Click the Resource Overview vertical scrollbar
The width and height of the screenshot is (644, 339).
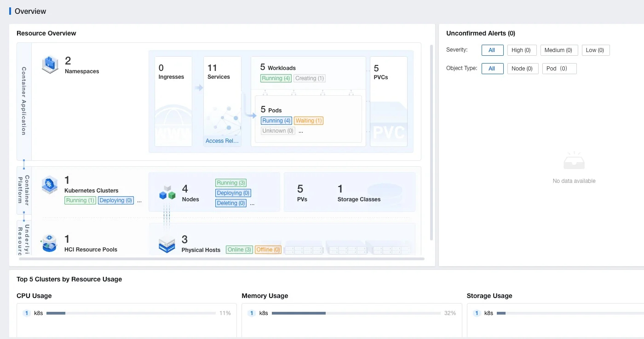[431, 142]
